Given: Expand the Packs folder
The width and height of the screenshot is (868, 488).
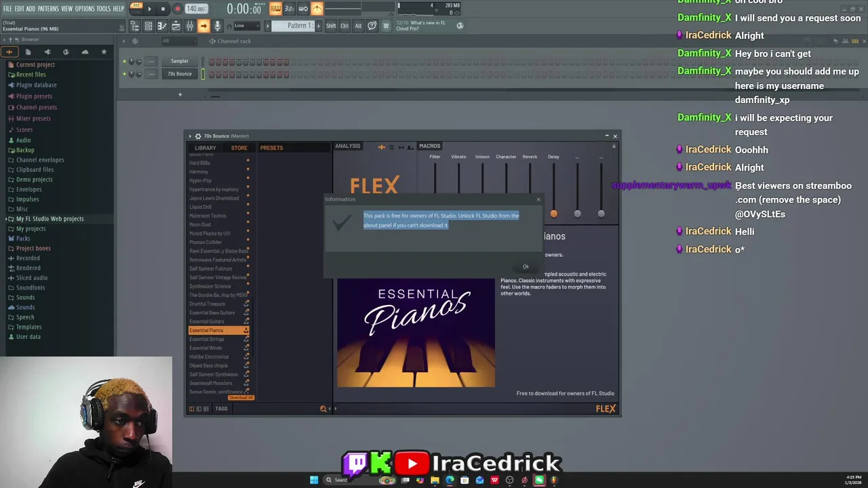Looking at the screenshot, I should point(23,239).
